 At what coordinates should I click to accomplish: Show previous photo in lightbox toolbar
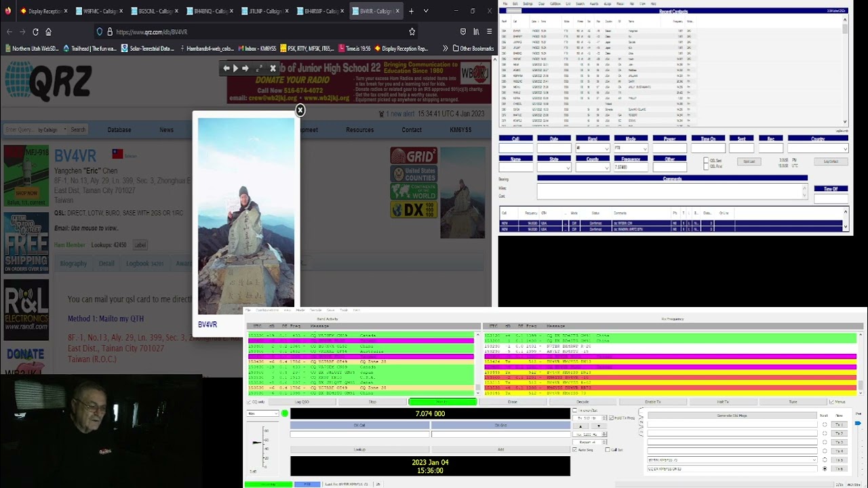(226, 68)
